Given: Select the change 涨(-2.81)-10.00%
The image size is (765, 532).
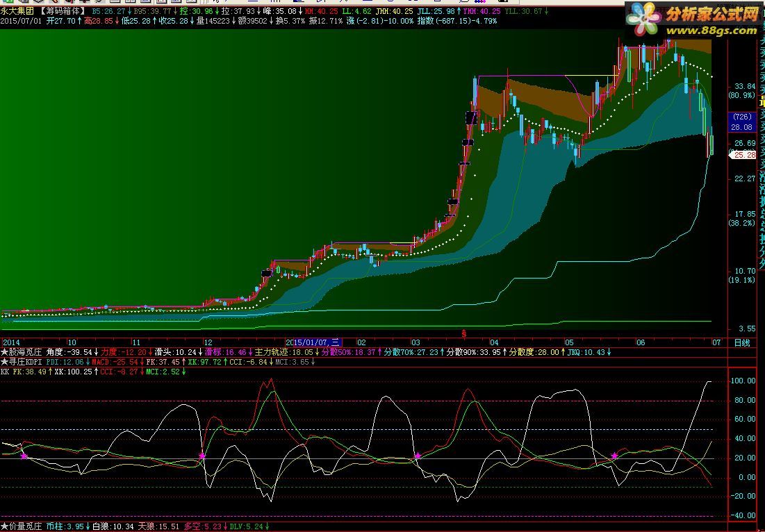Looking at the screenshot, I should click(379, 21).
